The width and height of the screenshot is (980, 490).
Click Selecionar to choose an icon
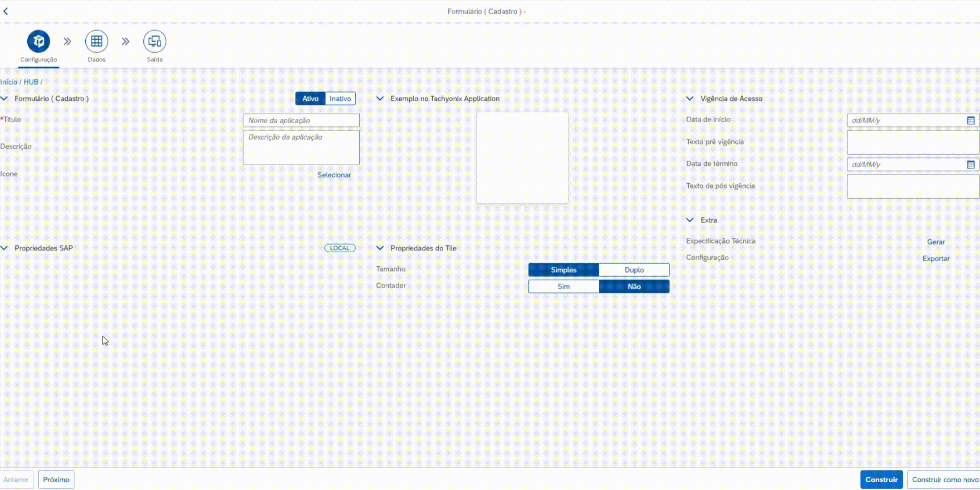(334, 175)
